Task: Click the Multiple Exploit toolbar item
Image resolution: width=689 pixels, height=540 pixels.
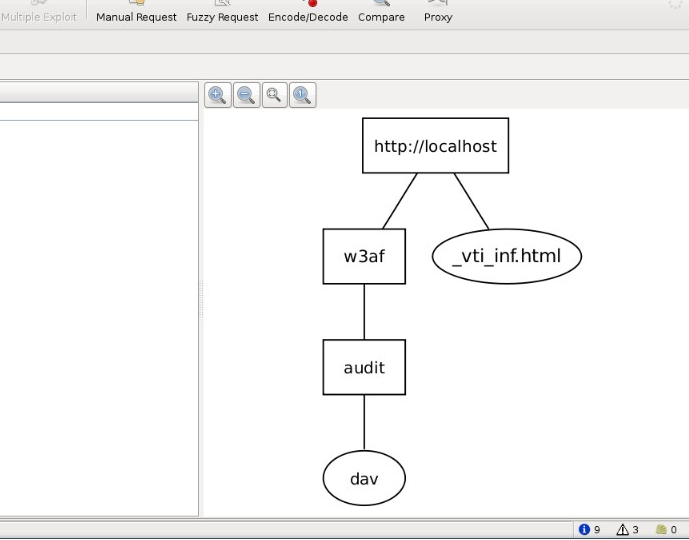Action: click(x=39, y=12)
